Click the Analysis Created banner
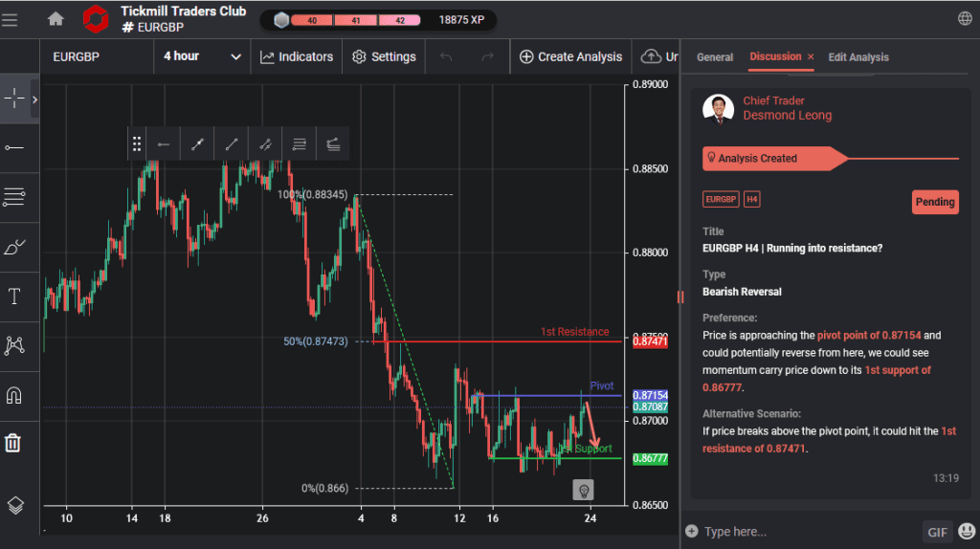 (773, 158)
